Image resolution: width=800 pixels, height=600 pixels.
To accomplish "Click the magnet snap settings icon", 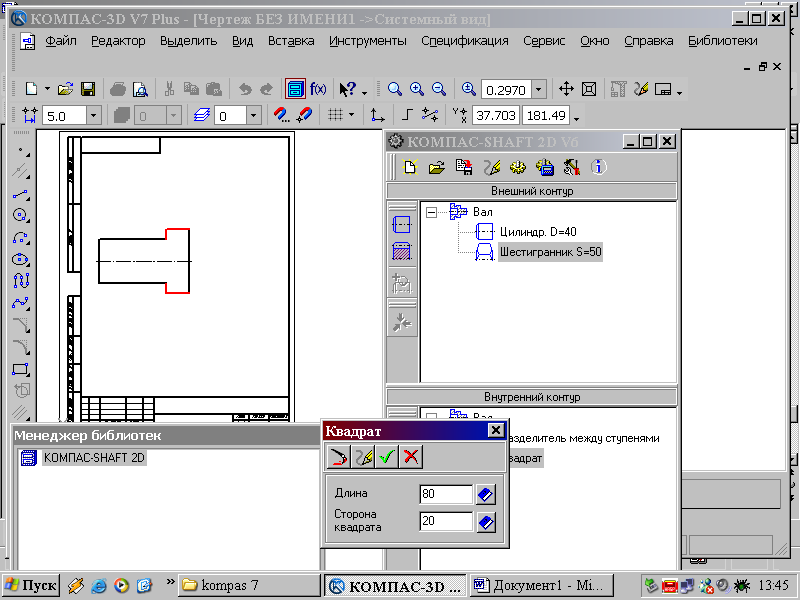I will 281,115.
